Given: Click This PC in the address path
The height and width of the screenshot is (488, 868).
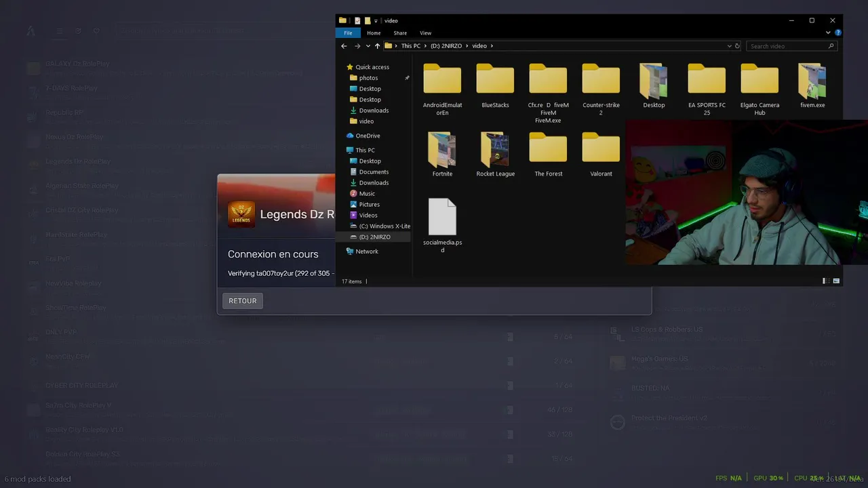Looking at the screenshot, I should coord(410,46).
